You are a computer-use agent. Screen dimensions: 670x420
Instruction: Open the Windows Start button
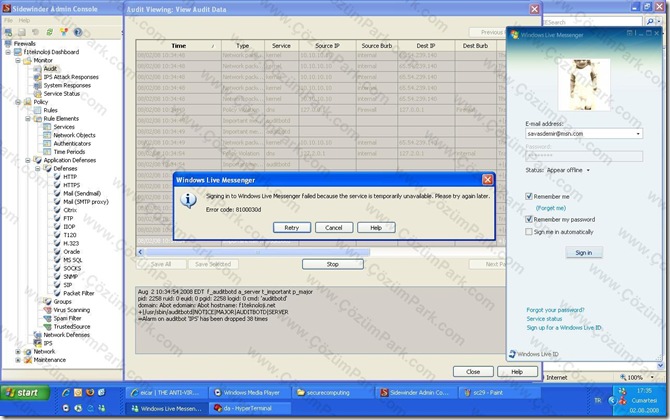[x=25, y=393]
